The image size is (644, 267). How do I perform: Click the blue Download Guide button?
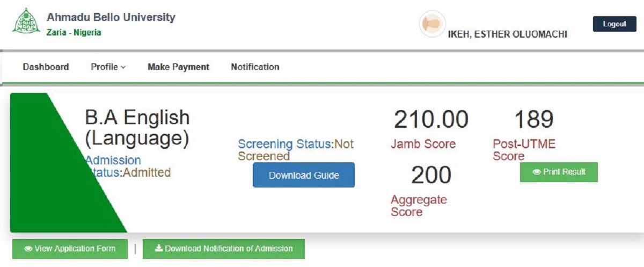pyautogui.click(x=304, y=175)
